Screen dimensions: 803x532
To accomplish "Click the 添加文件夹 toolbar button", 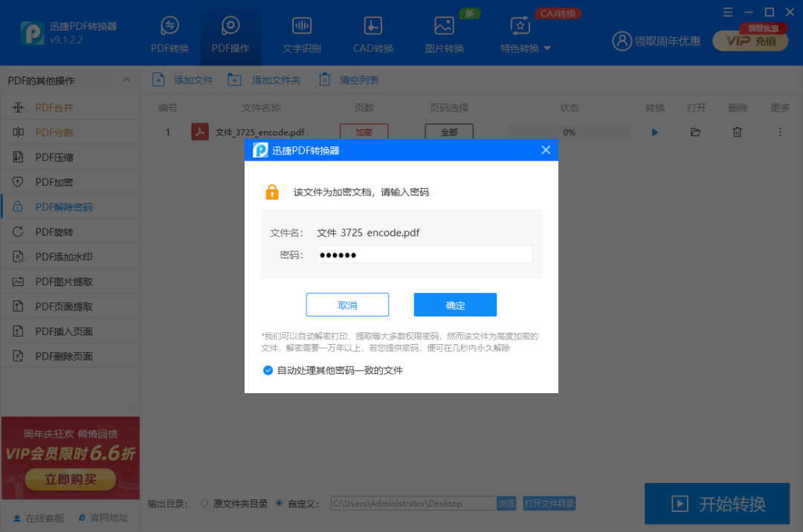I will [x=264, y=80].
